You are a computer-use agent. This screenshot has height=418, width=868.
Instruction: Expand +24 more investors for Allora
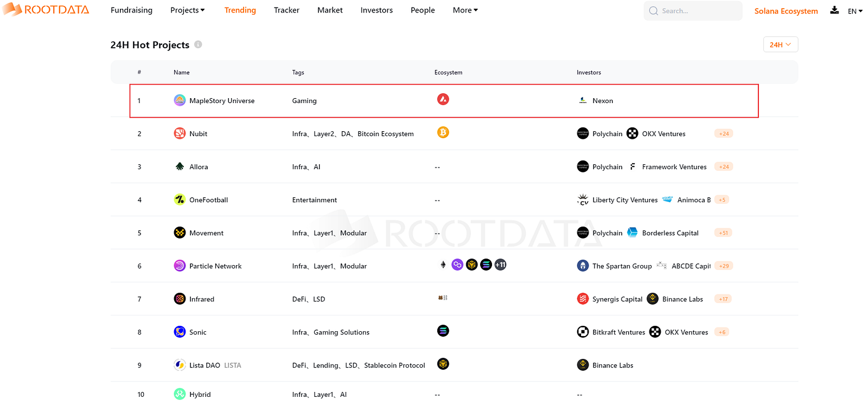[724, 166]
